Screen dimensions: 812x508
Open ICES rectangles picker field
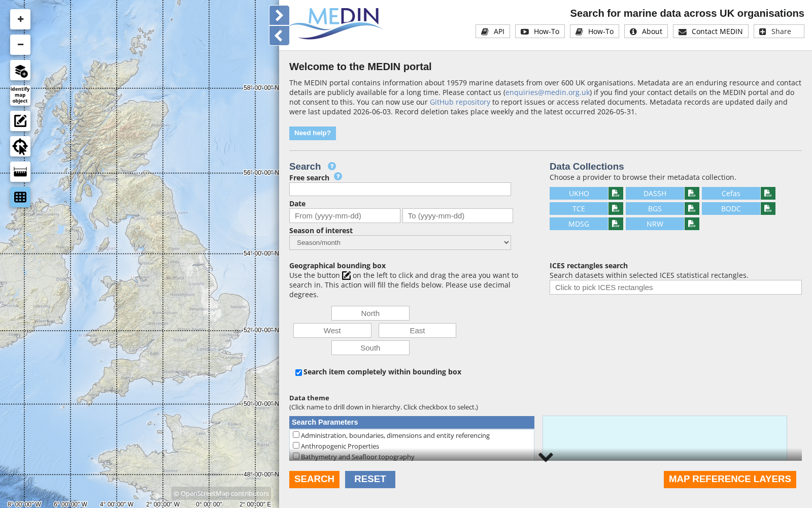click(x=675, y=288)
